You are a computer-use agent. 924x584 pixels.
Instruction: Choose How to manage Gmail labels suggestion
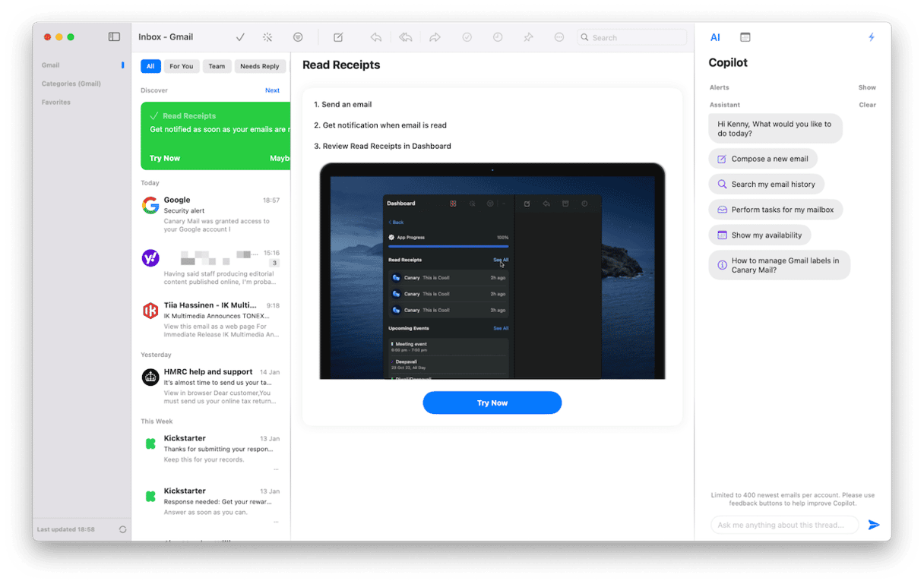(780, 265)
